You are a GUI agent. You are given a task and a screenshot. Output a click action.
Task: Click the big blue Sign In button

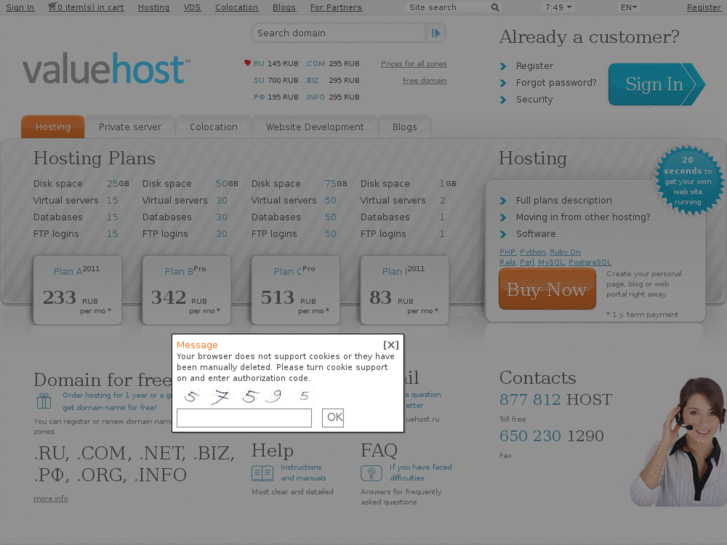tap(657, 84)
